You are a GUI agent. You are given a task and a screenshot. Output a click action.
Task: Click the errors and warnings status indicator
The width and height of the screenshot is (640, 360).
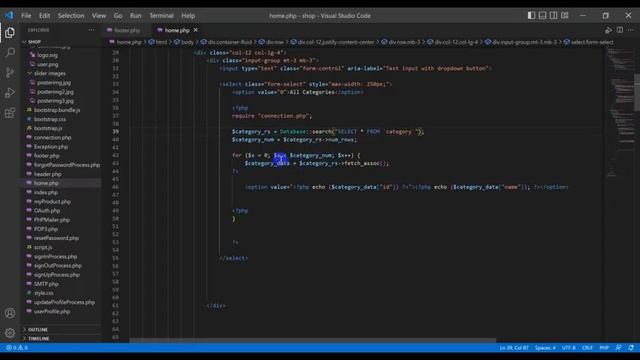pos(17,348)
